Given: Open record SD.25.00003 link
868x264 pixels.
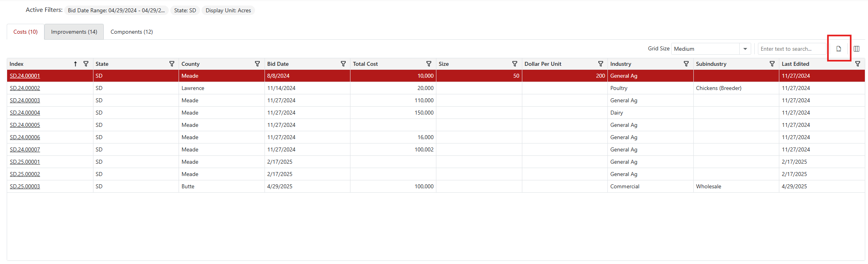Looking at the screenshot, I should [25, 186].
